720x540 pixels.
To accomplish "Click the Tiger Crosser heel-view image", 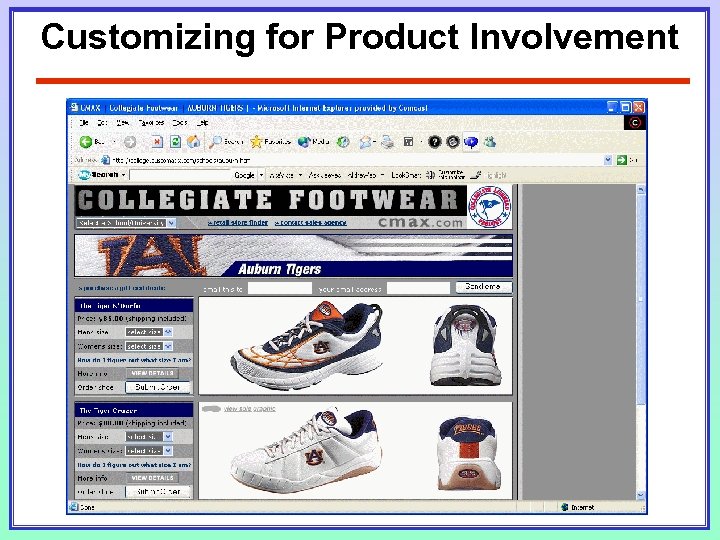I will click(x=467, y=453).
